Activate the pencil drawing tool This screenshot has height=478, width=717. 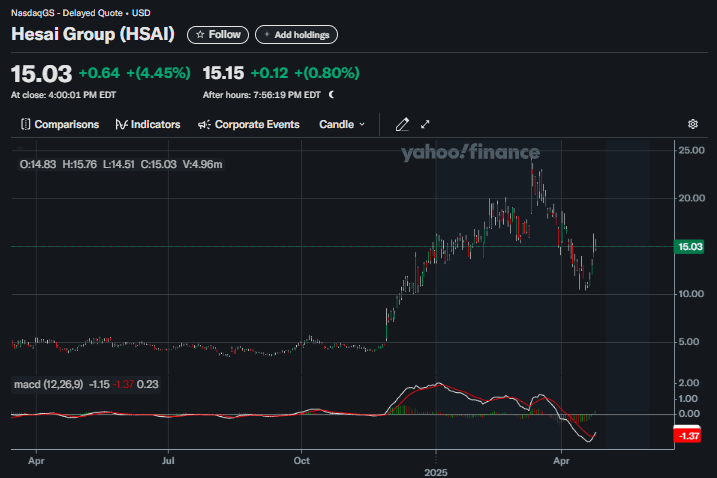[402, 125]
